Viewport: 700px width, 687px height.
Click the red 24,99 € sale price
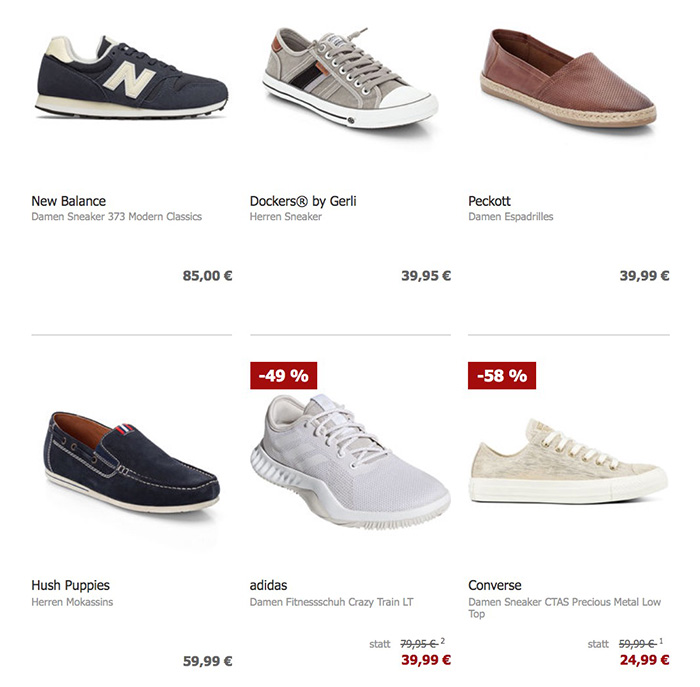[644, 660]
